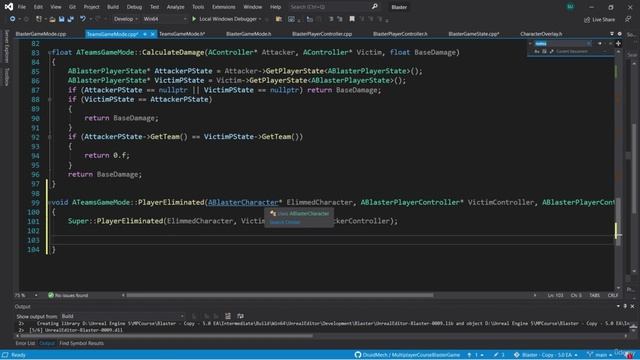Switch to Error List tab
The width and height of the screenshot is (640, 360).
click(x=25, y=343)
